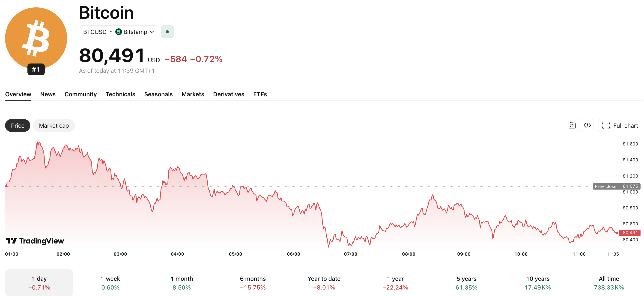This screenshot has width=644, height=296.
Task: Toggle chart to Market cap view
Action: (x=54, y=126)
